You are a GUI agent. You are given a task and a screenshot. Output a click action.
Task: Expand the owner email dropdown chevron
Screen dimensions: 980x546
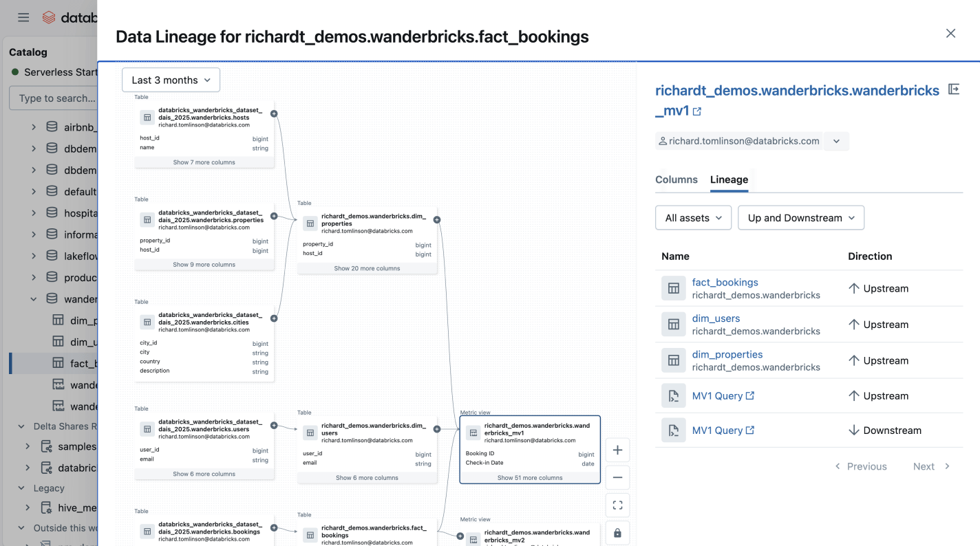click(x=836, y=141)
